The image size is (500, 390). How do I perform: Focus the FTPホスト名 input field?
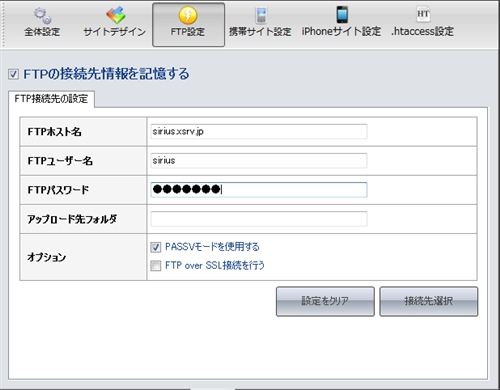pos(259,132)
